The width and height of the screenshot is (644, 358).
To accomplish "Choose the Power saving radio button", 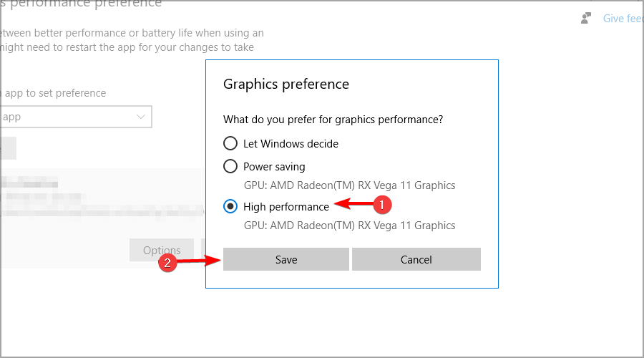I will [230, 166].
